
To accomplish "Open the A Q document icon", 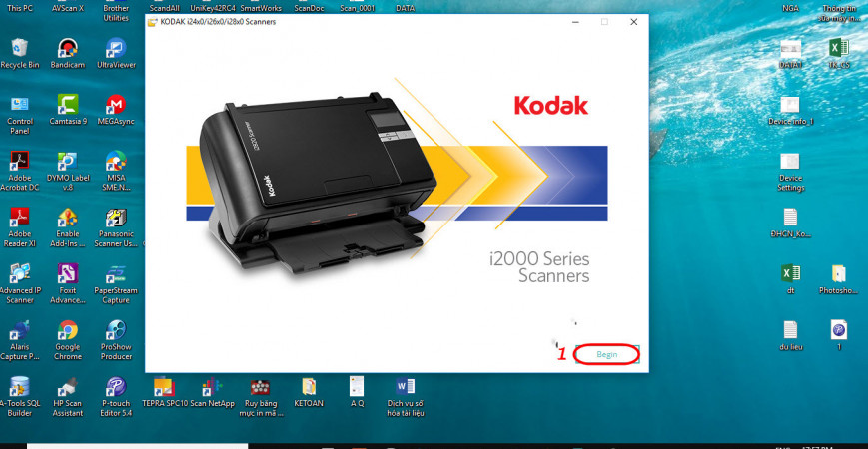I will tap(357, 392).
